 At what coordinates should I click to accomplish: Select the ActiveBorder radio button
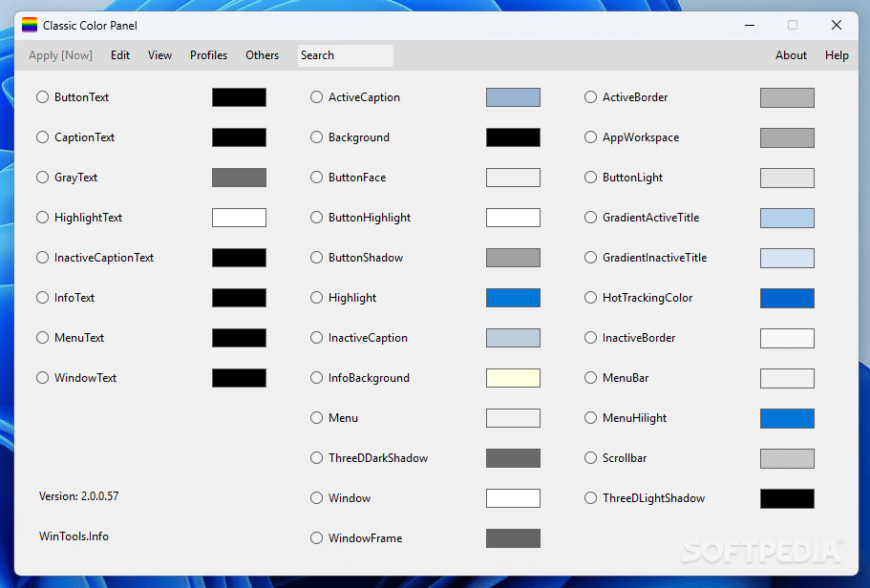(x=590, y=97)
